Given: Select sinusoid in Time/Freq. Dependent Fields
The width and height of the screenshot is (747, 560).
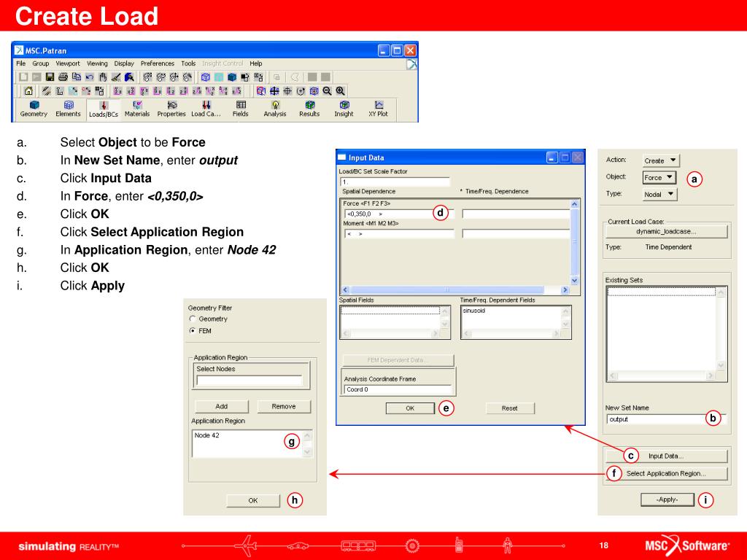Looking at the screenshot, I should coord(474,311).
